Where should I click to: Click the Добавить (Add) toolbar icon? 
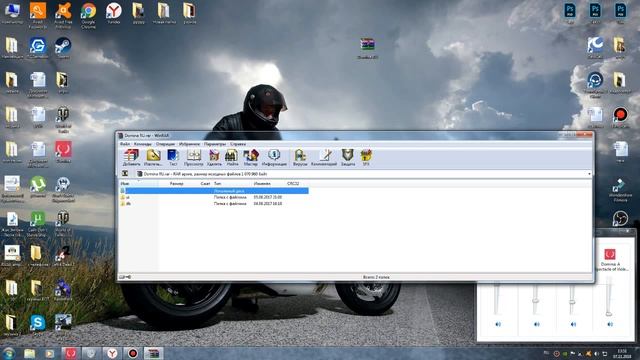coord(131,157)
